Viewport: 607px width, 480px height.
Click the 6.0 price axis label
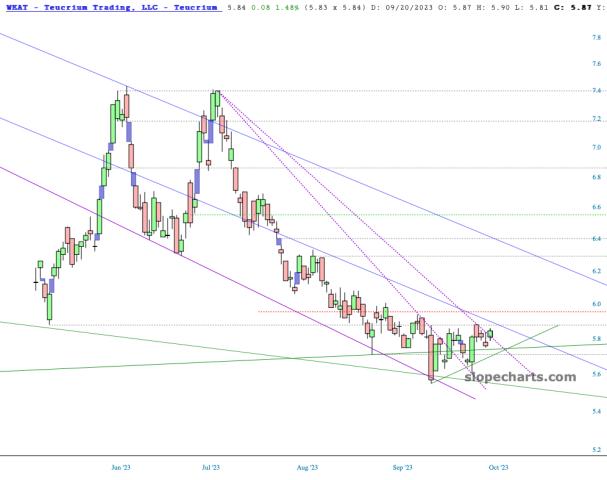[595, 303]
